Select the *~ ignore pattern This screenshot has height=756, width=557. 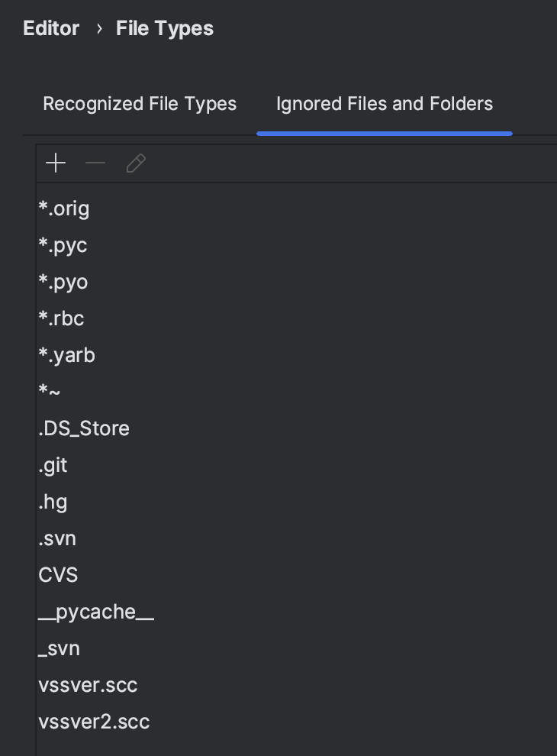pos(47,392)
